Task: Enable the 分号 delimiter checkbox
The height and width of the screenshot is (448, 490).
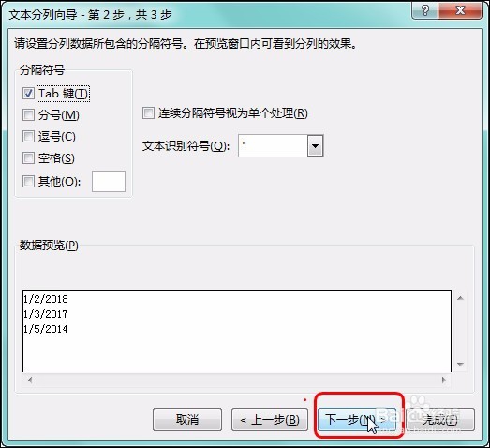Action: [28, 114]
